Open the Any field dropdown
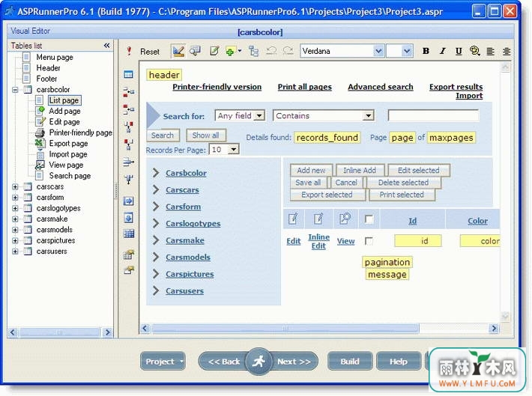 259,116
